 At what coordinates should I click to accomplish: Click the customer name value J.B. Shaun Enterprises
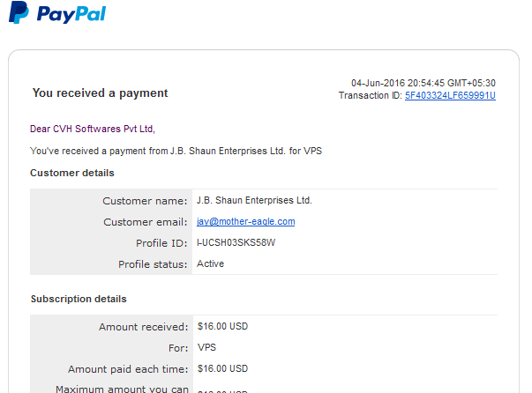[254, 200]
